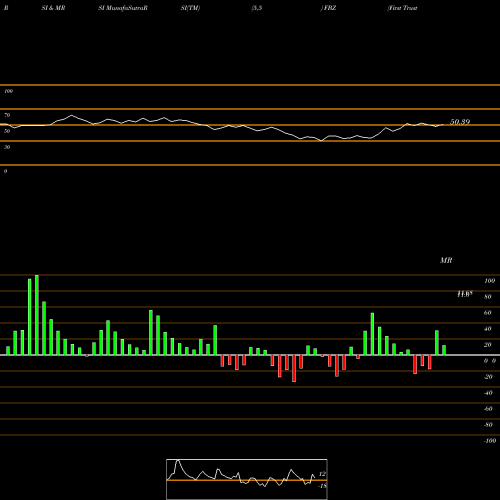Click the RSI line's highest peak

pyautogui.click(x=71, y=116)
